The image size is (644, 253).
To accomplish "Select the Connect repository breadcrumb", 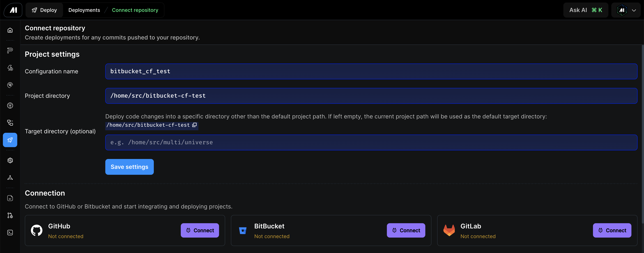I will pyautogui.click(x=135, y=10).
